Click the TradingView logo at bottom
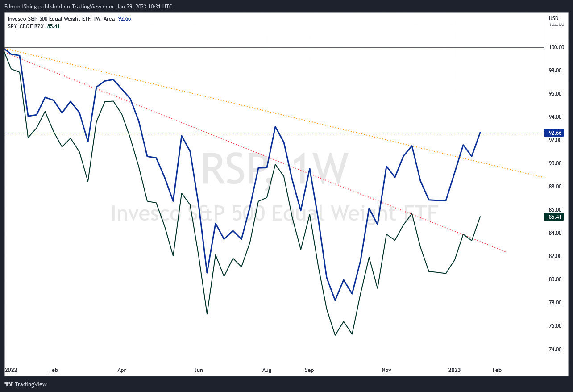573x392 pixels. point(26,384)
